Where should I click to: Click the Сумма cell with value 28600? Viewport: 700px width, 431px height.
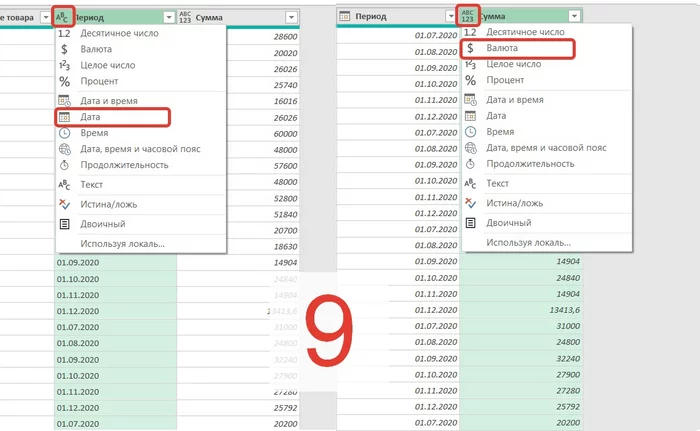coord(263,37)
